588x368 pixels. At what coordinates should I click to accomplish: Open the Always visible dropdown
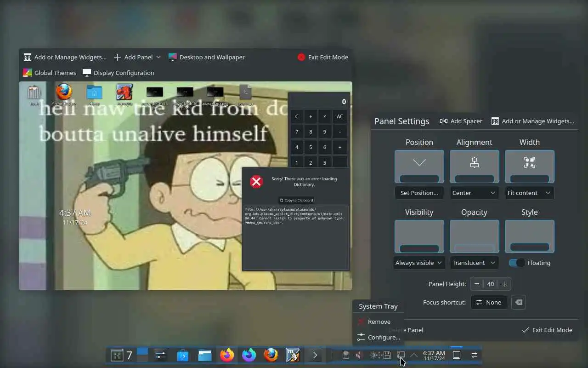(419, 263)
